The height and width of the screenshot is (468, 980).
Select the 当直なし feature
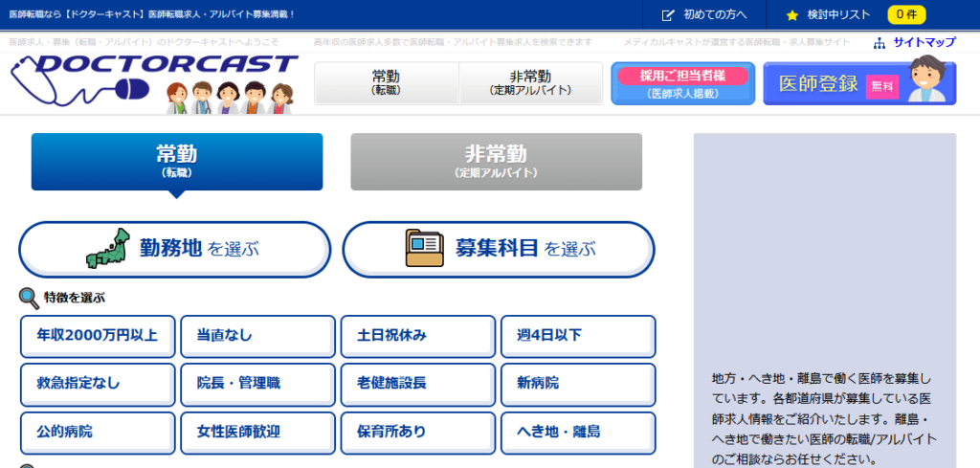(x=258, y=336)
